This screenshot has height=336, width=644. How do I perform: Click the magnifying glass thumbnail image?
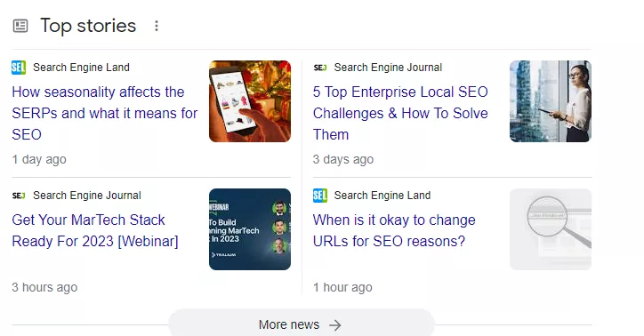coord(551,229)
